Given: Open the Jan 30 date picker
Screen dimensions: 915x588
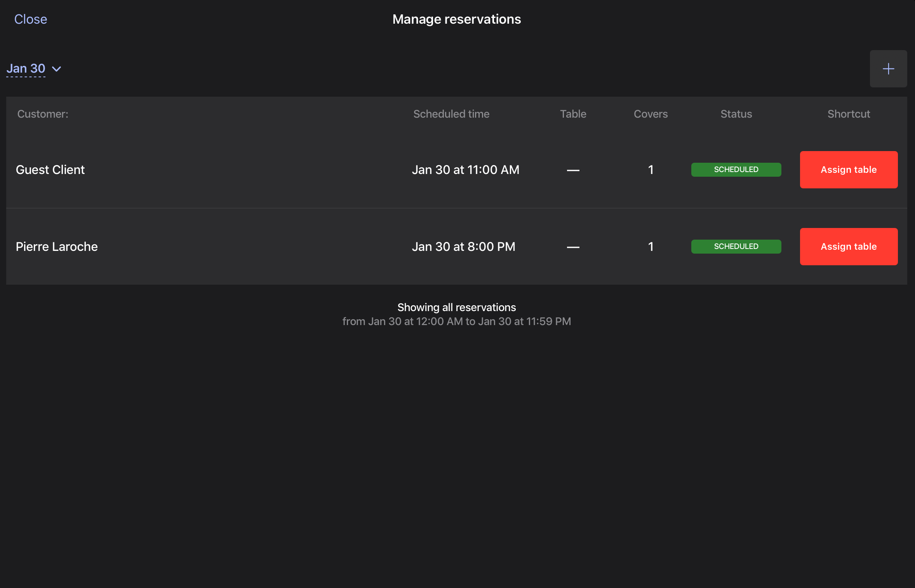Looking at the screenshot, I should [26, 68].
